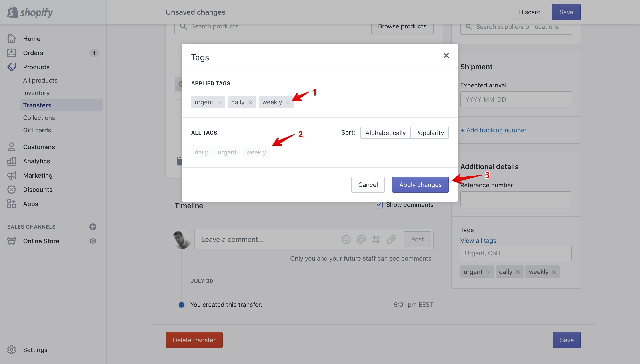Remove urgent tag in the side panel
The height and width of the screenshot is (364, 640).
[x=488, y=272]
